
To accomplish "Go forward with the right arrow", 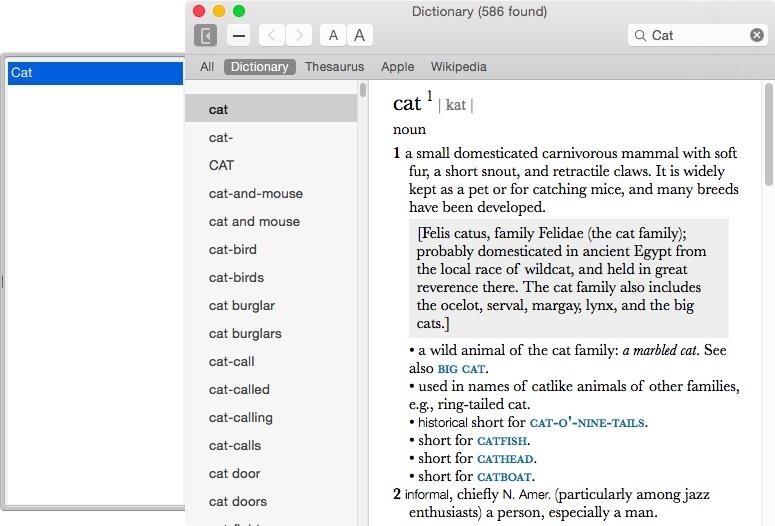I will tap(299, 36).
